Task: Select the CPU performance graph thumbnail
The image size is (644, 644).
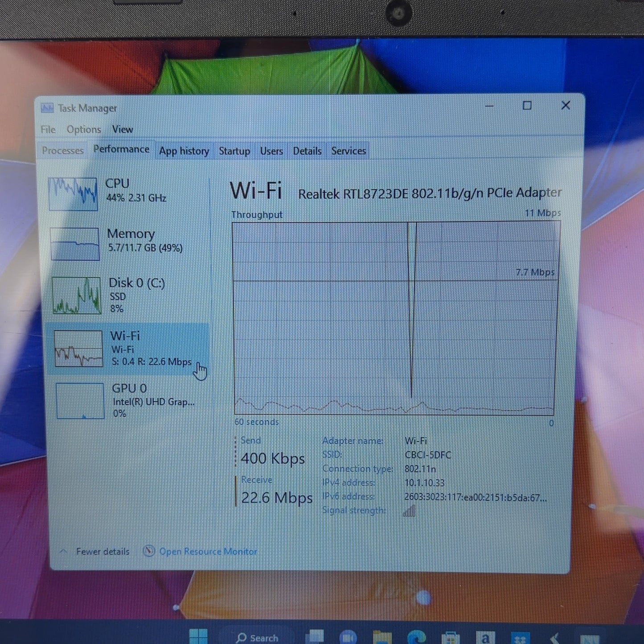Action: (x=73, y=194)
